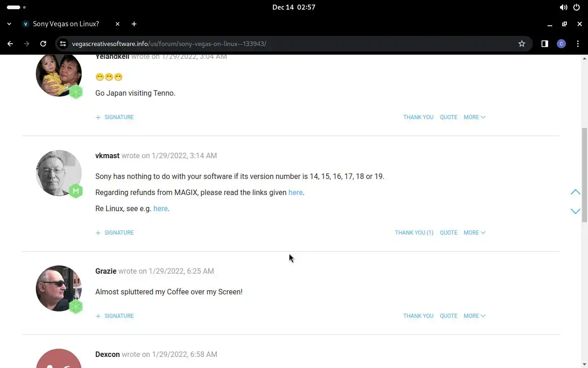The image size is (588, 368).
Task: Bookmark this page with the star icon
Action: pos(522,44)
